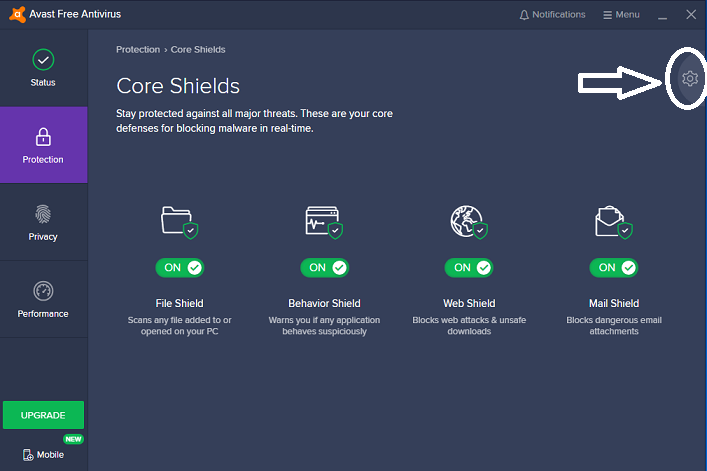Go to the Protection sidebar section
The height and width of the screenshot is (471, 707).
pyautogui.click(x=43, y=145)
